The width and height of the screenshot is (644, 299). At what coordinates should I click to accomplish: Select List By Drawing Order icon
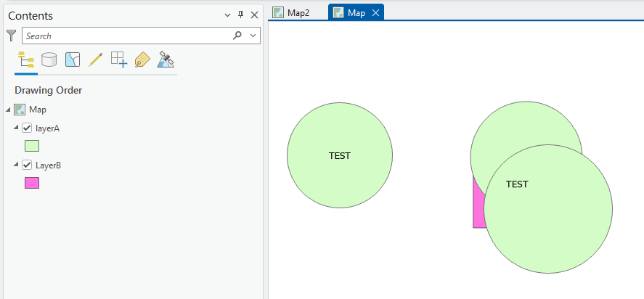click(25, 60)
